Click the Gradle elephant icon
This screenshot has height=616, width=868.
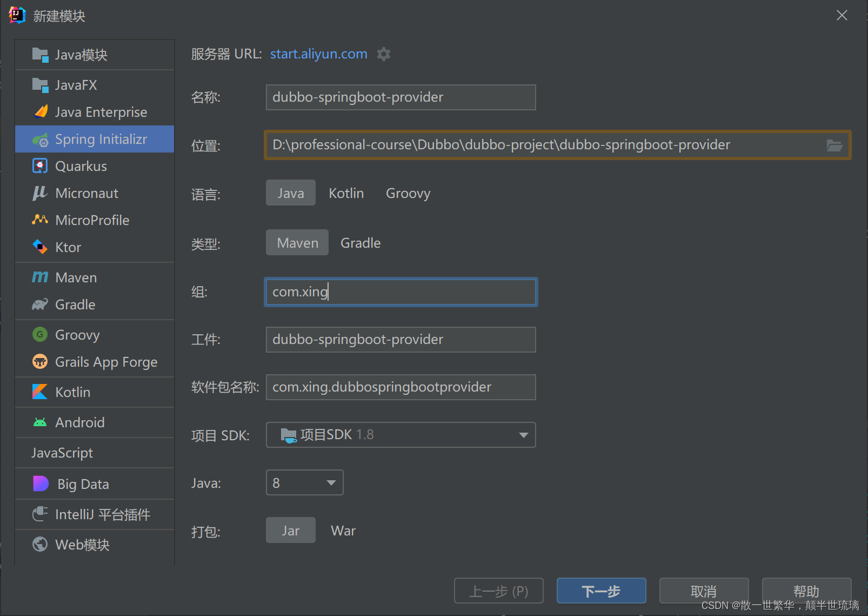pos(40,304)
